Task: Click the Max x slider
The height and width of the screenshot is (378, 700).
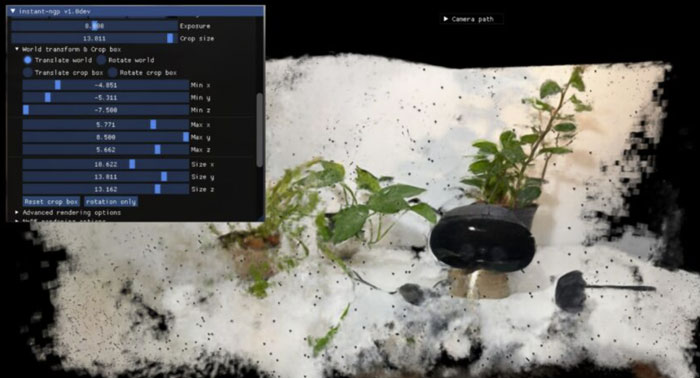Action: (106, 125)
